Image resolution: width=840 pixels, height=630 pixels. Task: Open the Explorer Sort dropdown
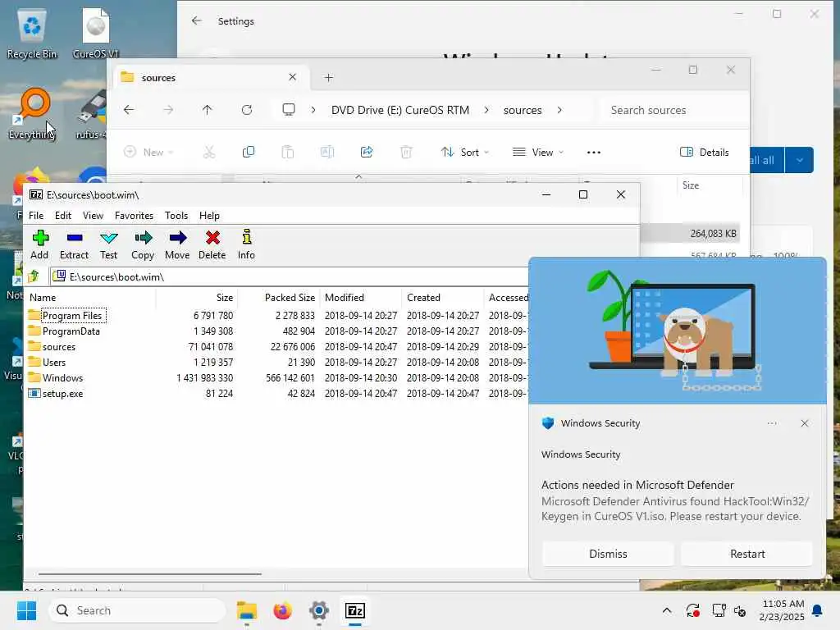point(465,152)
